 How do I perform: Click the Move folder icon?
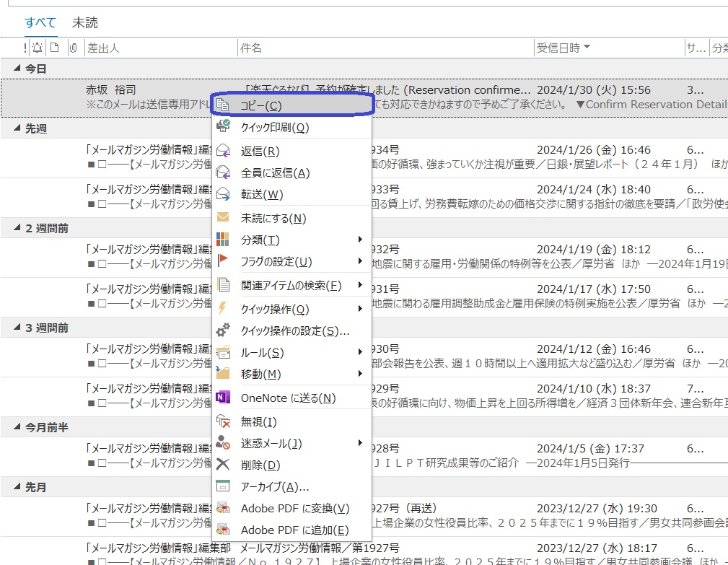(x=223, y=373)
